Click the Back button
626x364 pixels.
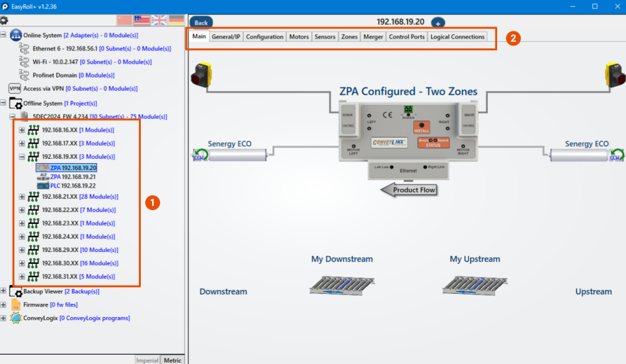coord(200,21)
